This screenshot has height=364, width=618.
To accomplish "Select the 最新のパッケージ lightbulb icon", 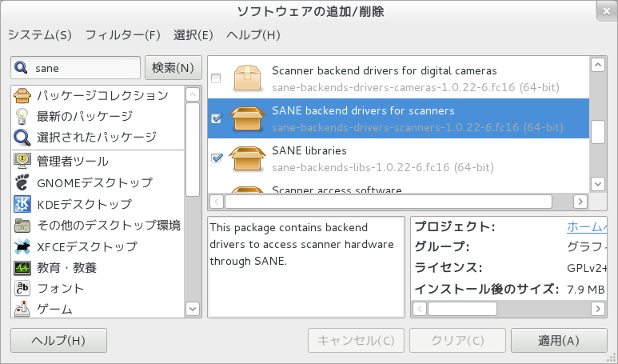I will click(22, 116).
